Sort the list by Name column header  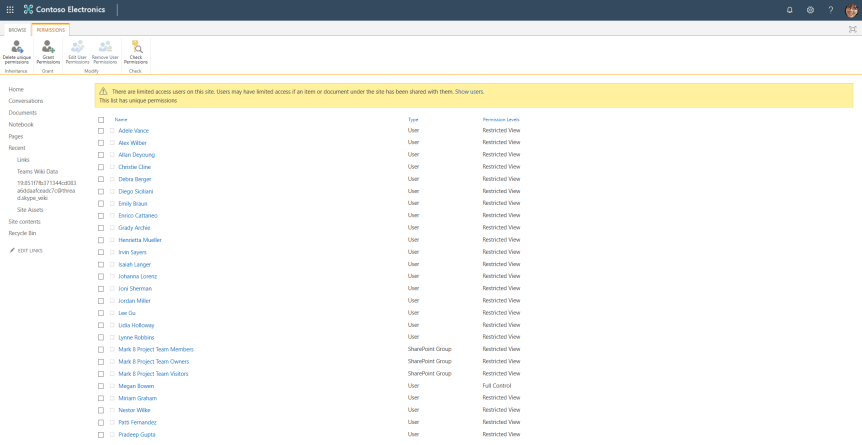pyautogui.click(x=121, y=119)
